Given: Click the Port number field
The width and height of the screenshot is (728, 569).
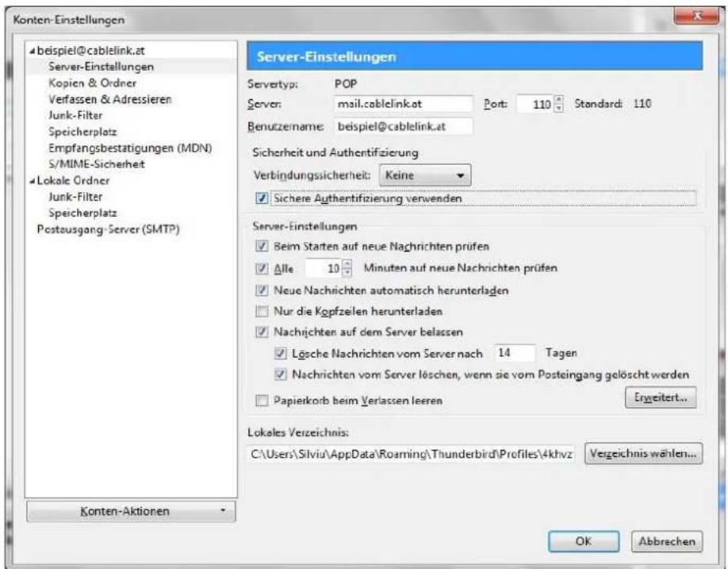Looking at the screenshot, I should pos(535,104).
